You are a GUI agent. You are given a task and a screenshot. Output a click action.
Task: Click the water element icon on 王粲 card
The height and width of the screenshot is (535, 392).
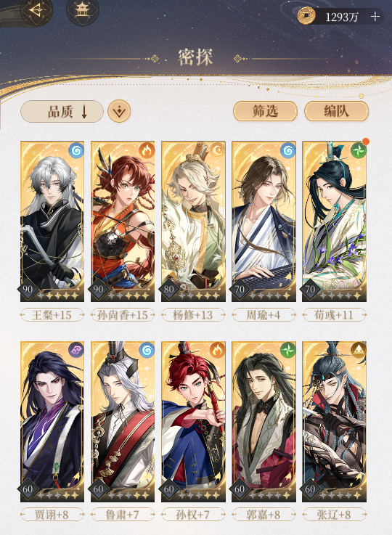point(76,150)
